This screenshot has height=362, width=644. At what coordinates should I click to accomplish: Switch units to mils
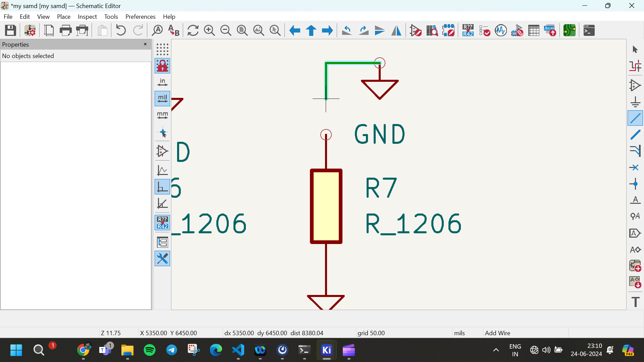162,99
